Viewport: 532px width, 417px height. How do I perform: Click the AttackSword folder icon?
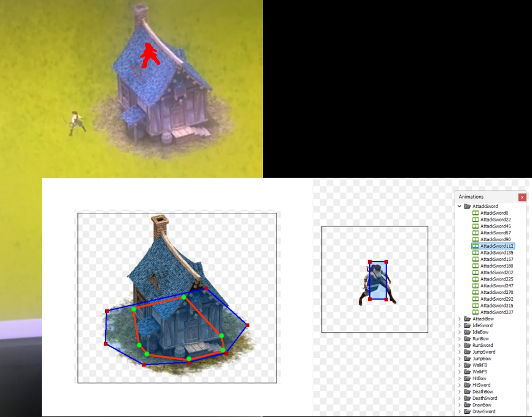coord(467,206)
